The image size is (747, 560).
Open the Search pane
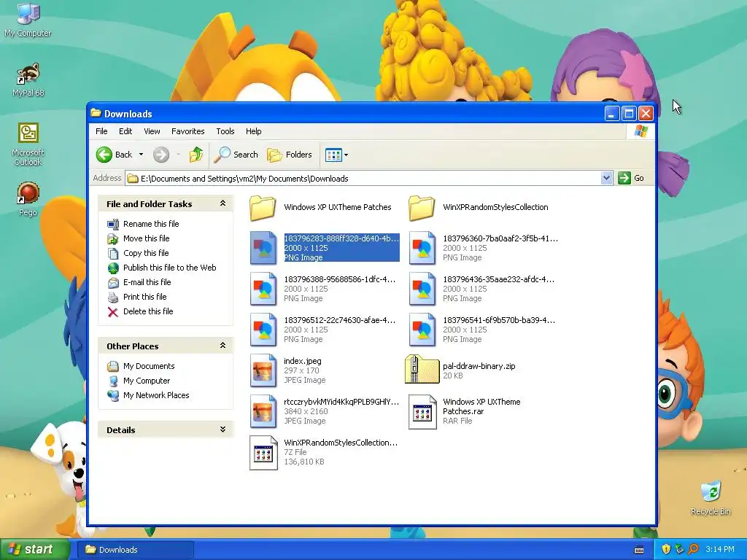coord(236,155)
